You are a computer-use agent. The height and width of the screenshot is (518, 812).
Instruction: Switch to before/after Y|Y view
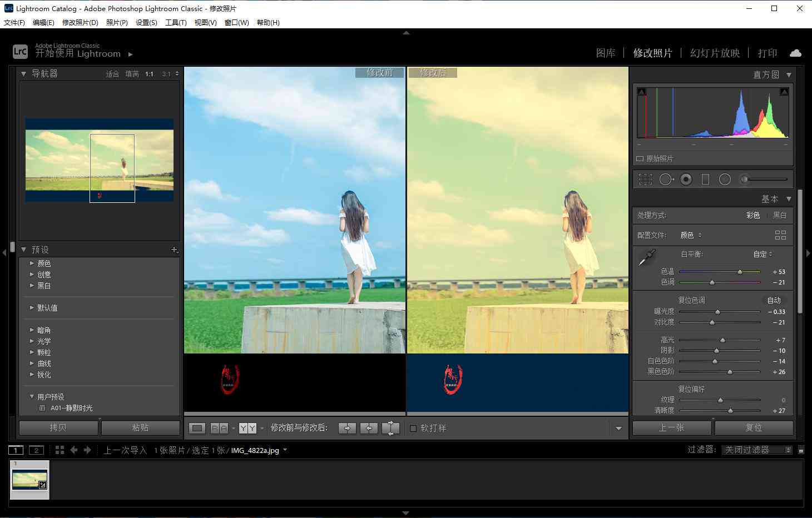click(x=247, y=428)
